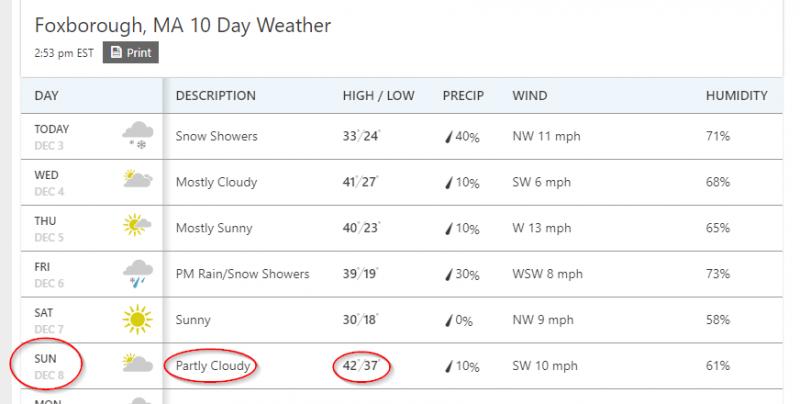Click the partly cloudy icon for Sunday
Screen dimensions: 800x404
click(138, 362)
